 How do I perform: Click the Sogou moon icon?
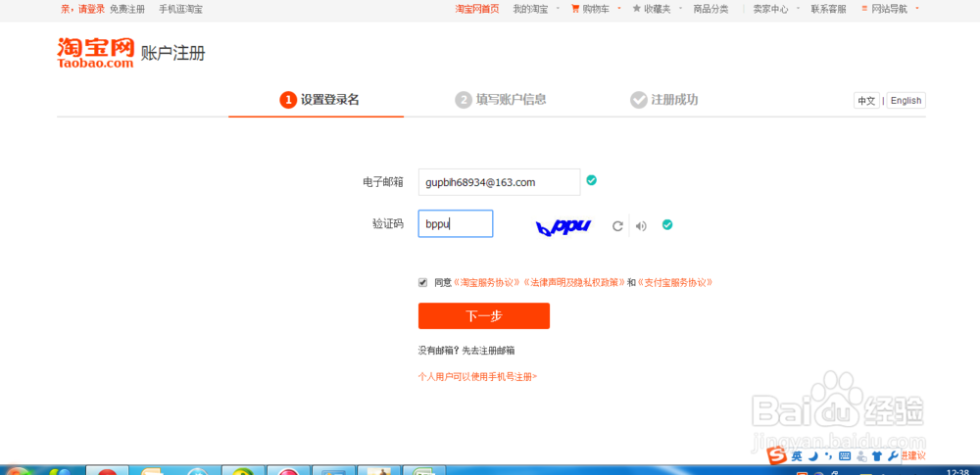coord(813,456)
